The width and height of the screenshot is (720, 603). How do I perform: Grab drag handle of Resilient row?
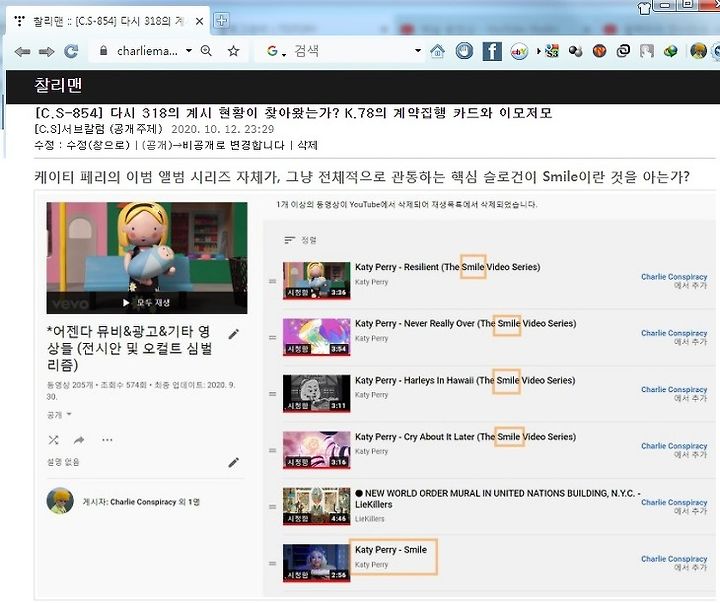coord(272,281)
